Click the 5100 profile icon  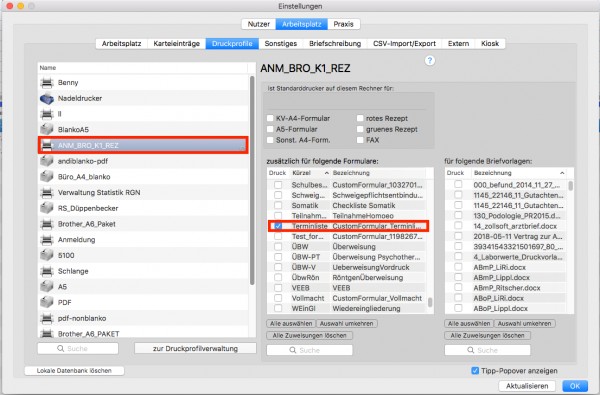point(47,255)
